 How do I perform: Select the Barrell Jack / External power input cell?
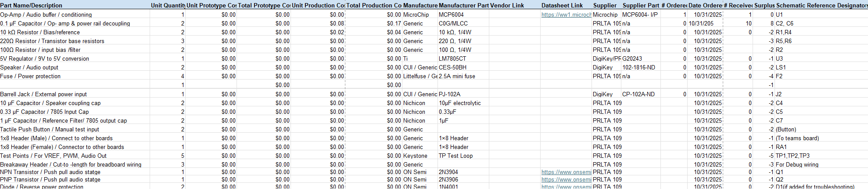[43, 94]
